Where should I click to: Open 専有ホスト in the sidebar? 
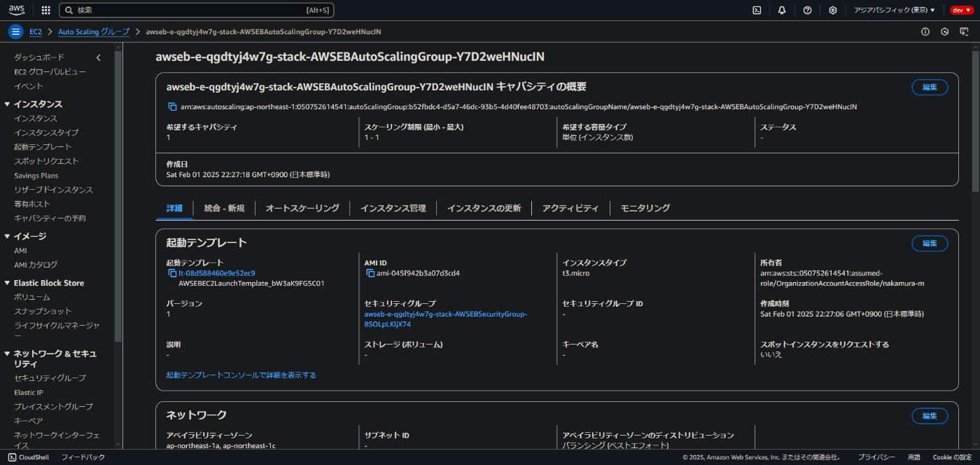tap(32, 204)
